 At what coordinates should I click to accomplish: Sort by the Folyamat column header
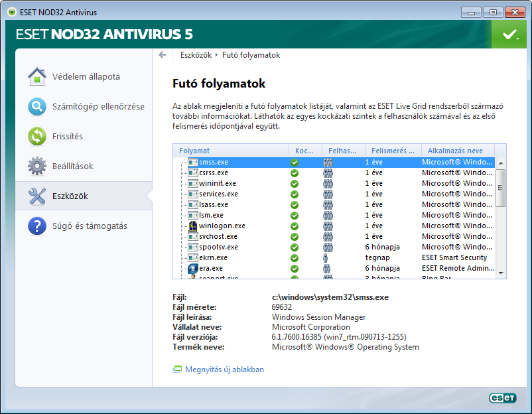[231, 151]
